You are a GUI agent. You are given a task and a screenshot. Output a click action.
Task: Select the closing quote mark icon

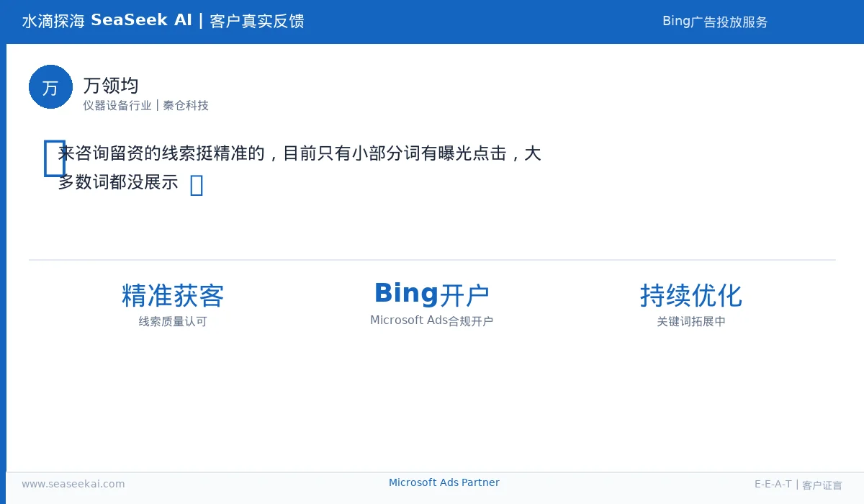point(197,184)
